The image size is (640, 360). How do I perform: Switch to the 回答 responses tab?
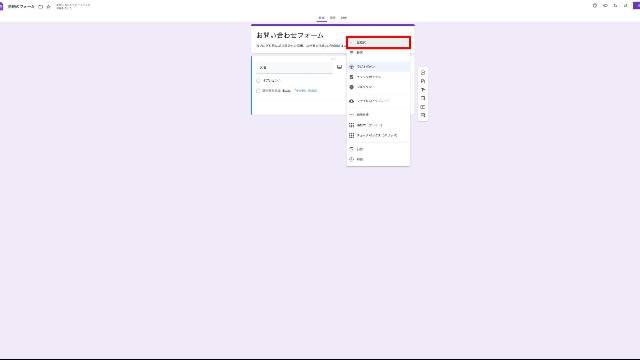pos(333,18)
